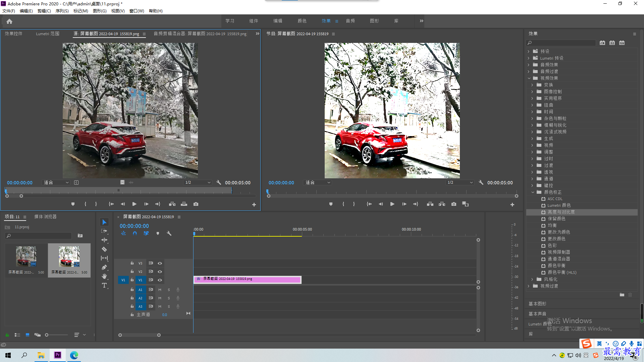Add marker in Source monitor

[73, 204]
